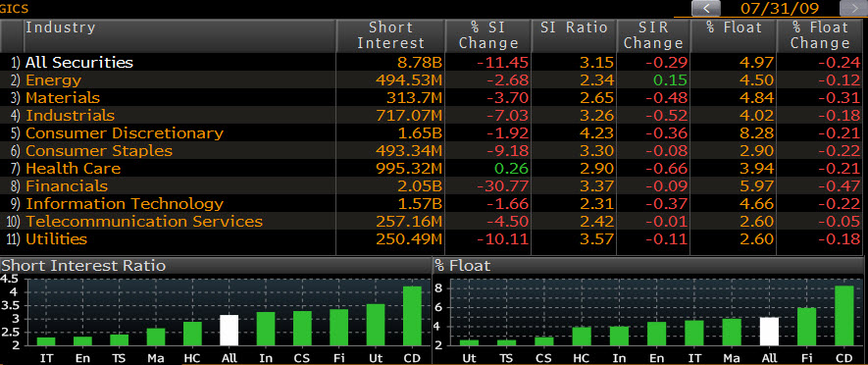
Task: Click the Fi bar in % Float chart
Action: [x=806, y=327]
